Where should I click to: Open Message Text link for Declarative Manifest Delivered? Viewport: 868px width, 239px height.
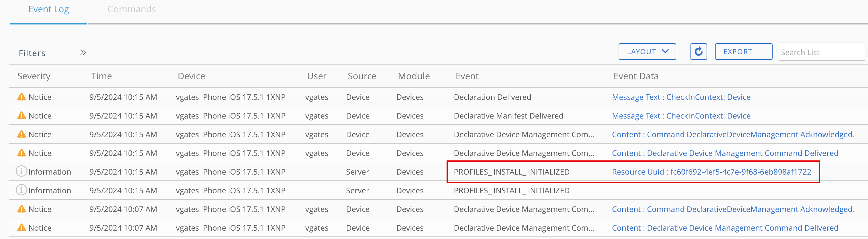681,116
